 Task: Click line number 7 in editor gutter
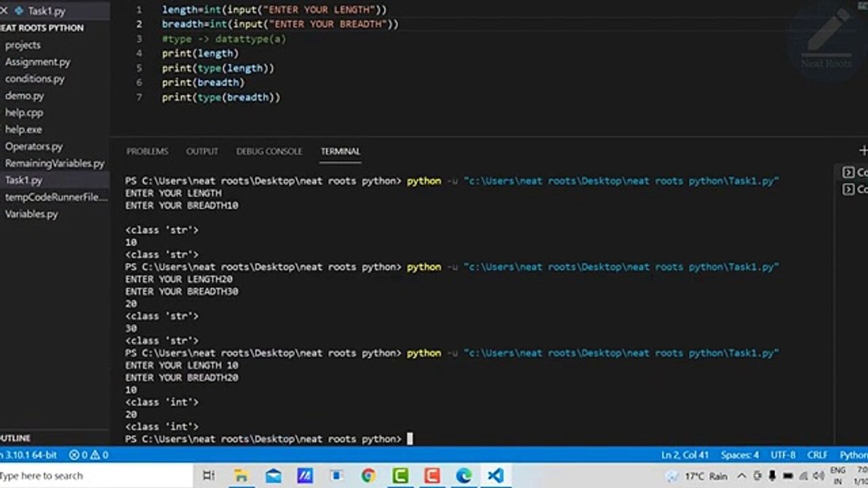139,97
